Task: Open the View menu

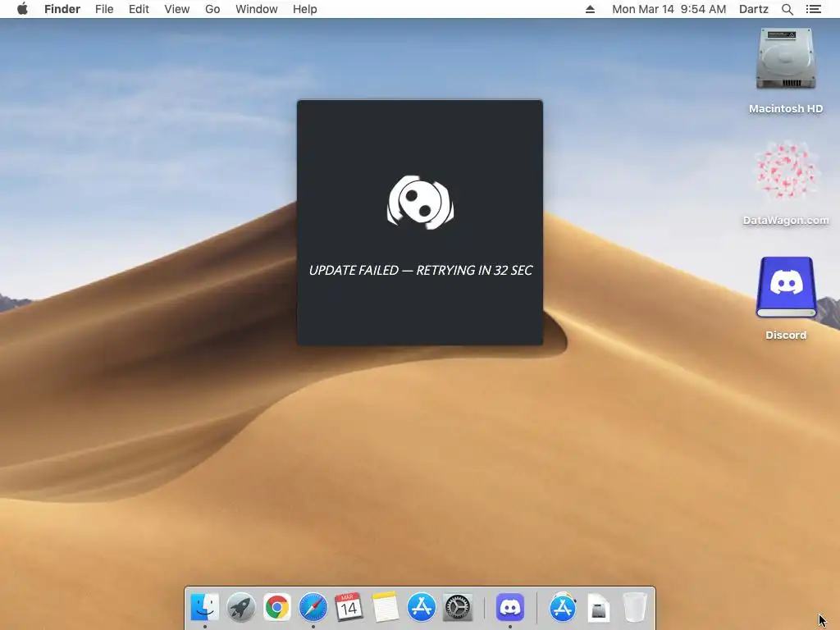Action: 177,9
